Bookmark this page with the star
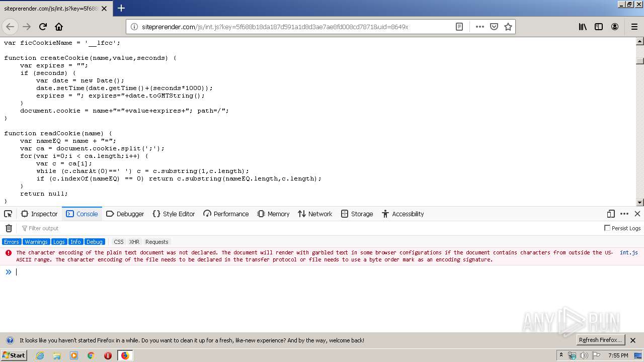Viewport: 644px width, 362px height. (x=508, y=27)
